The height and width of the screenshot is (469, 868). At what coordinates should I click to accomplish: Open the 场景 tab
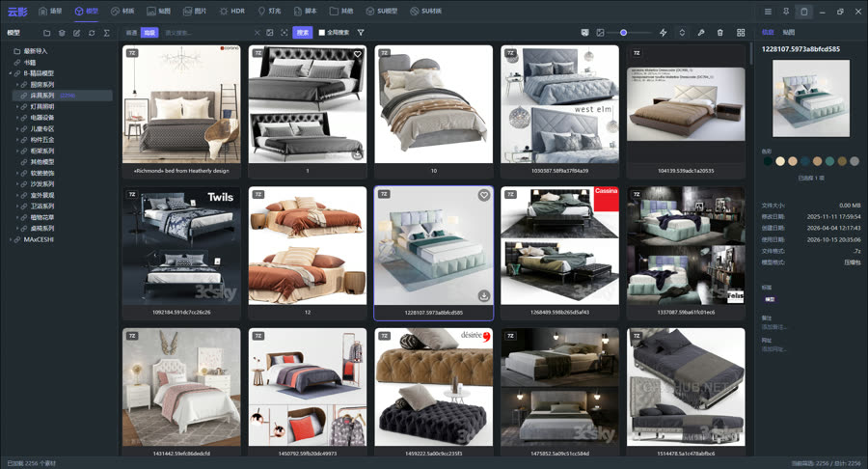[x=50, y=11]
